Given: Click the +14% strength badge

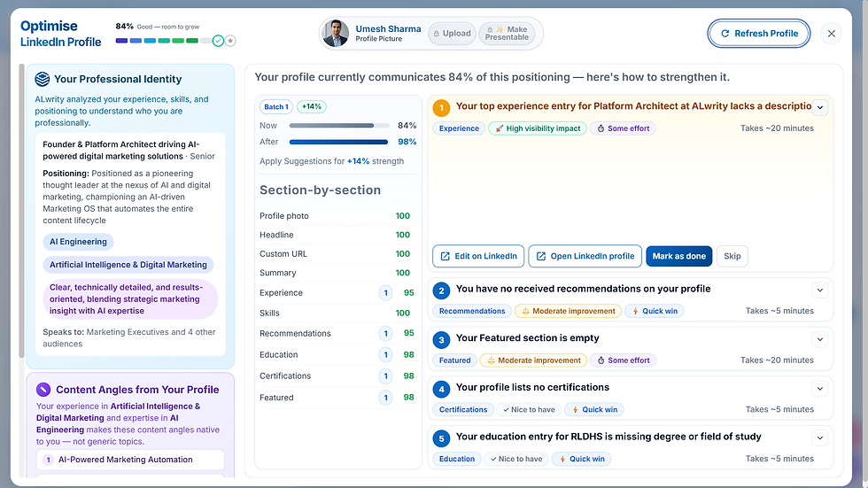Looking at the screenshot, I should point(312,106).
